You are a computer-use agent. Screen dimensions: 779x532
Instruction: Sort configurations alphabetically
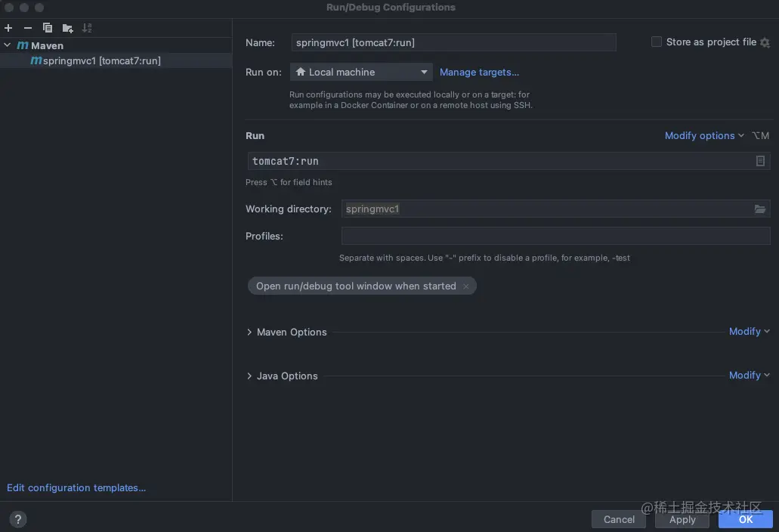click(x=87, y=28)
